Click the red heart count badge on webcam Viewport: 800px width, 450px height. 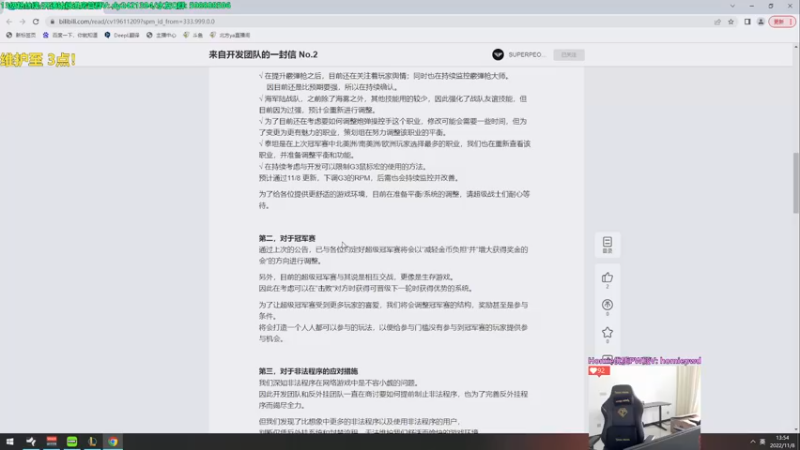(x=599, y=371)
